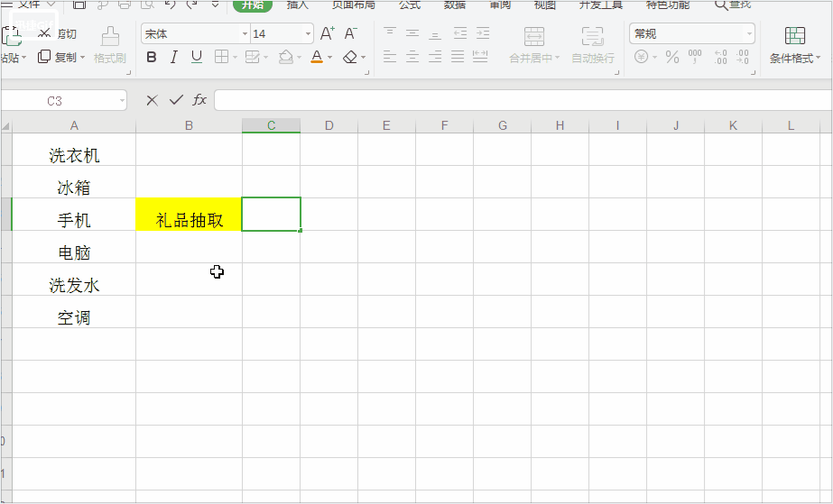The height and width of the screenshot is (504, 833).
Task: Expand the Name Box dropdown arrow
Action: pos(122,100)
